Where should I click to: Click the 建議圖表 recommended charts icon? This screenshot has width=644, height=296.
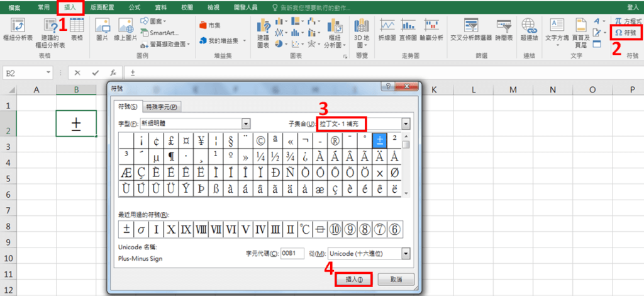click(x=263, y=30)
